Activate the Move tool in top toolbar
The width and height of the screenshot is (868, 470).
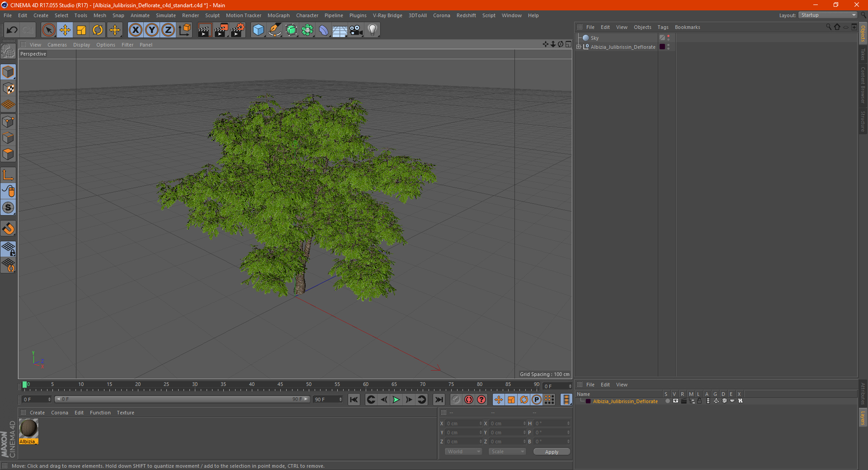click(65, 30)
